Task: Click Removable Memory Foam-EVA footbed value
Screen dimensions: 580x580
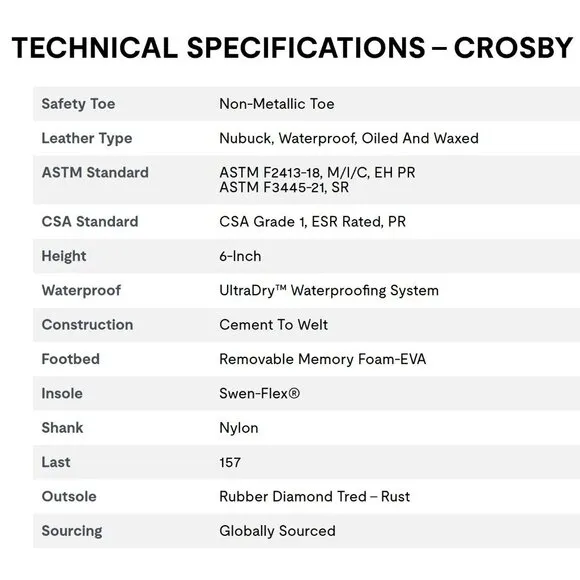Action: (x=323, y=359)
